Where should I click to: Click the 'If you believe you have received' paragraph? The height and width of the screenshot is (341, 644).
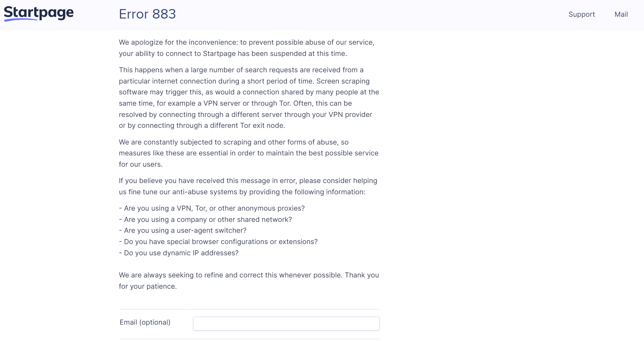coord(248,186)
